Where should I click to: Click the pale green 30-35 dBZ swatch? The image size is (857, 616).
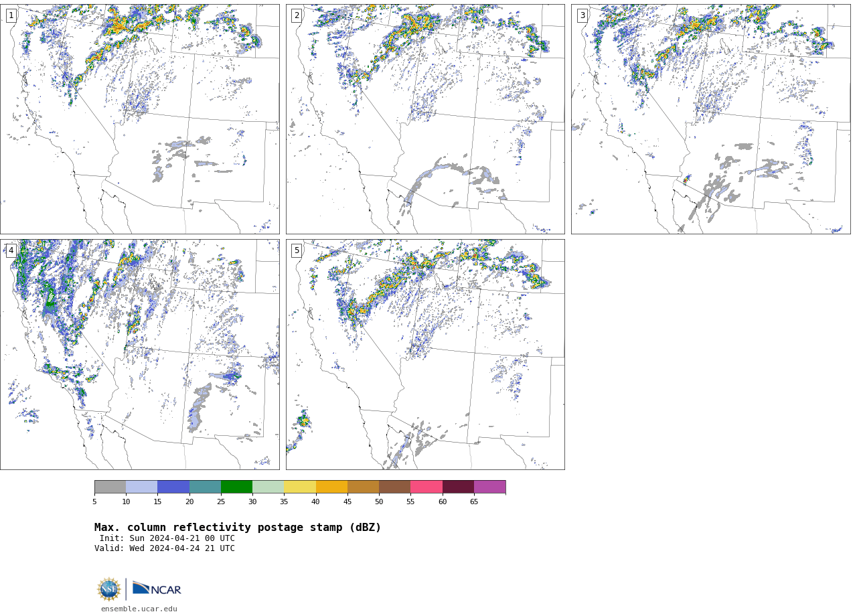point(268,487)
